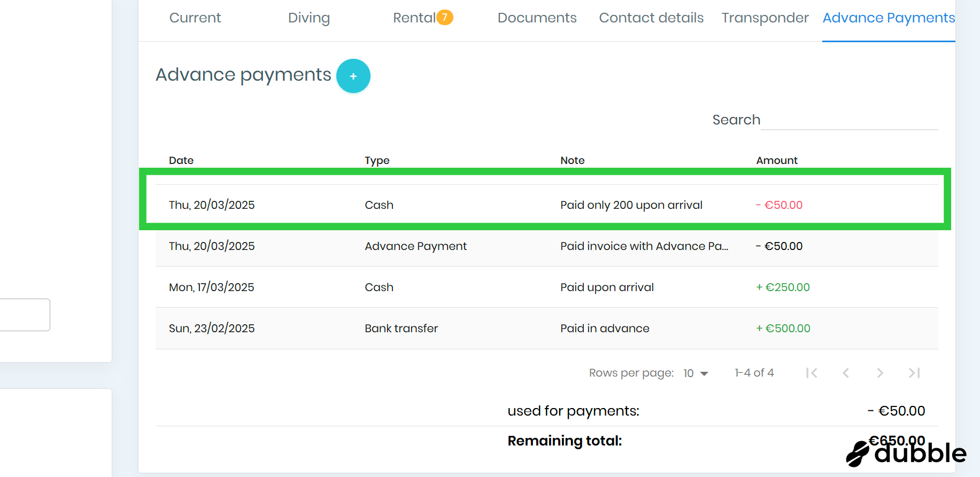Switch to the Current tab
980x477 pixels.
tap(195, 18)
